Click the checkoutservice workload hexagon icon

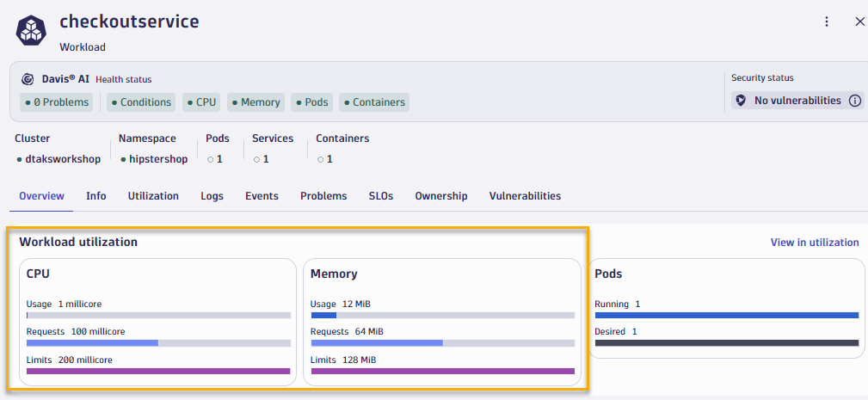[x=31, y=30]
